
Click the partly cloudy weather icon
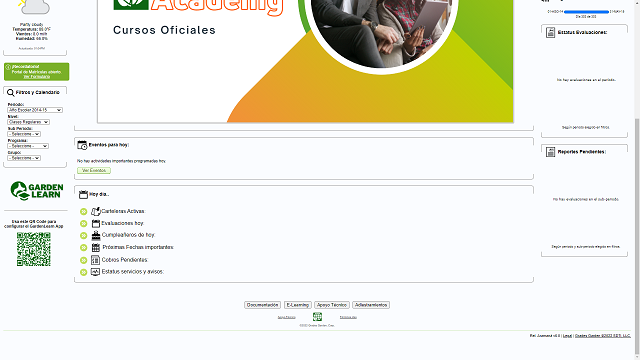click(x=34, y=7)
